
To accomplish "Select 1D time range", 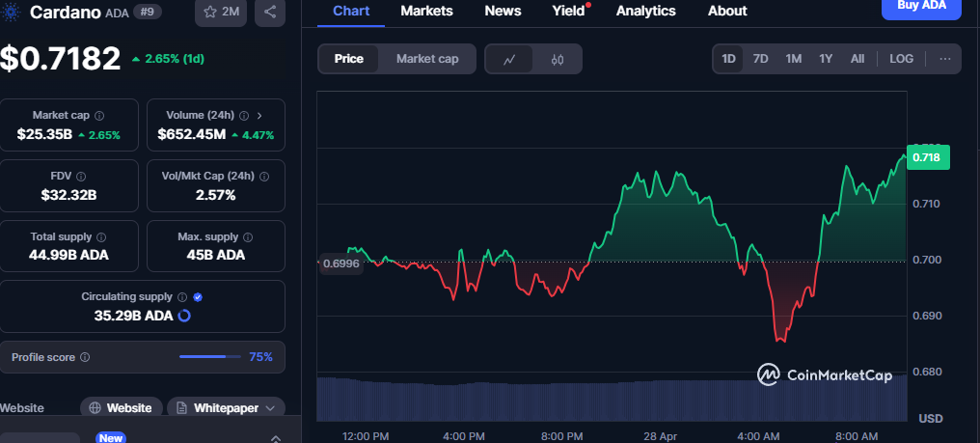I will pos(729,59).
